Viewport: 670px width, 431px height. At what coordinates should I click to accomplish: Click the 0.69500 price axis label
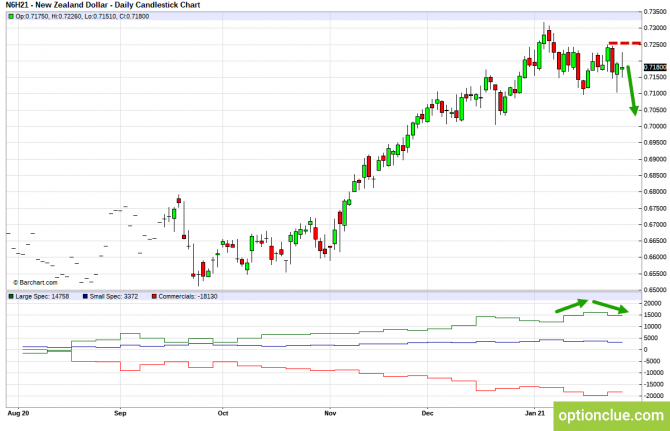(x=655, y=142)
